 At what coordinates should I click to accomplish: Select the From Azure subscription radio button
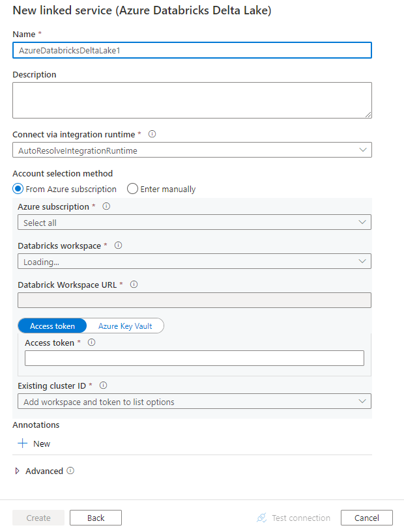click(x=18, y=189)
